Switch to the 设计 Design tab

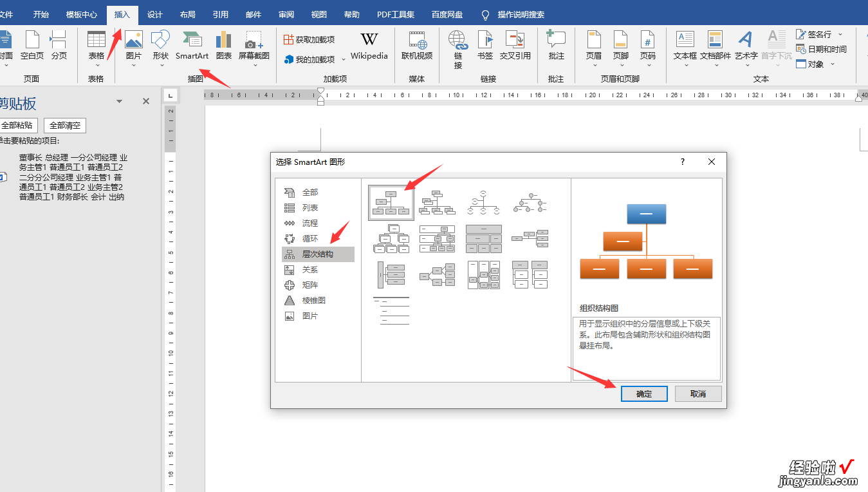155,14
